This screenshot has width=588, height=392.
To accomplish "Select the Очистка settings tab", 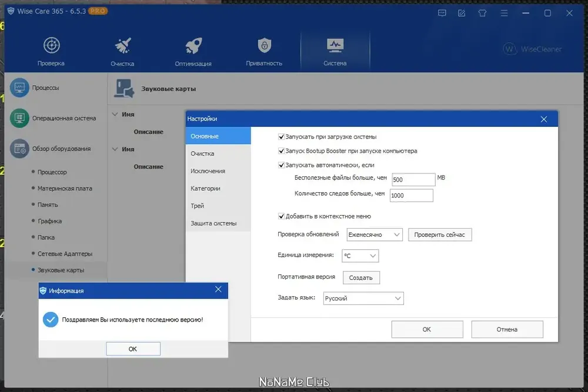I will point(218,153).
